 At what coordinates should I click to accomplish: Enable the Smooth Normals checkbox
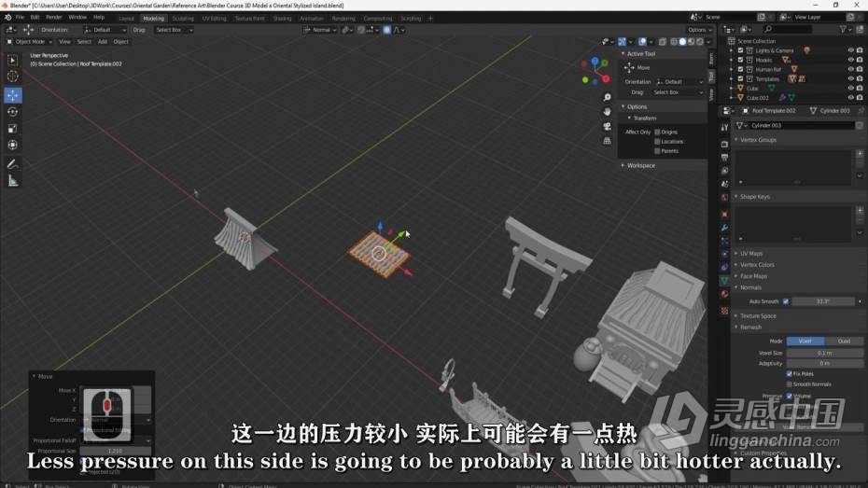click(790, 384)
